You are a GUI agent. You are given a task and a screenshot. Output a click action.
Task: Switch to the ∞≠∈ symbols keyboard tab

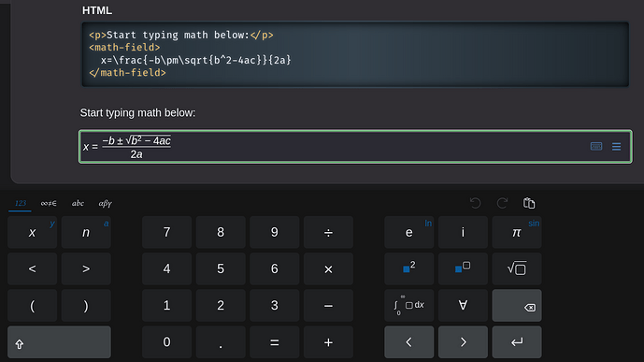49,203
